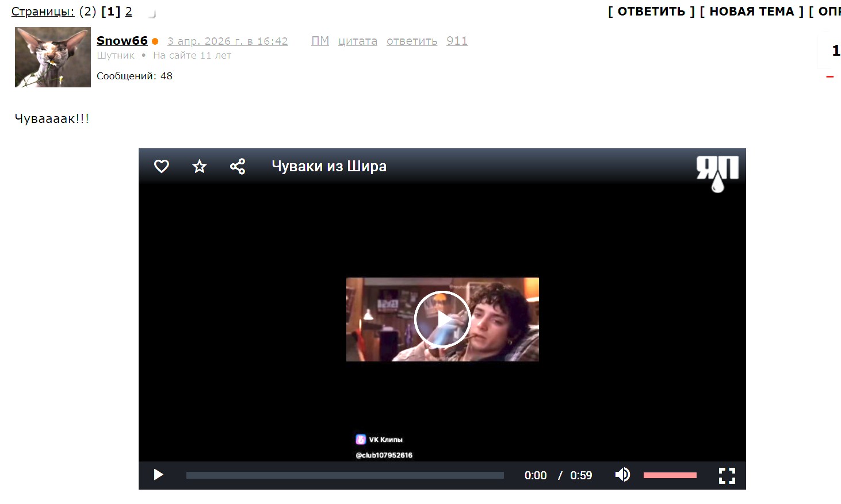Open Snow66's user profile

coord(122,41)
